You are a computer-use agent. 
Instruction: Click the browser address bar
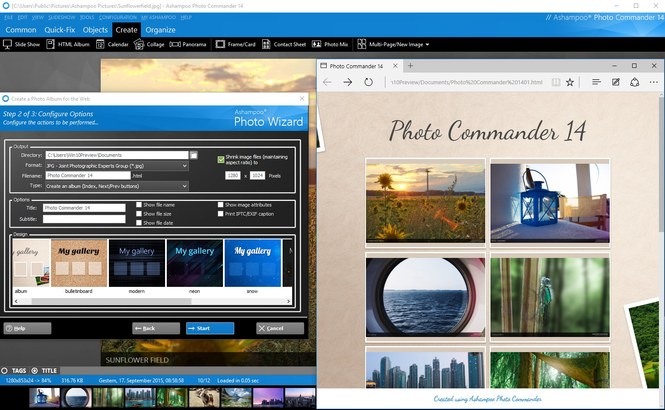(467, 82)
